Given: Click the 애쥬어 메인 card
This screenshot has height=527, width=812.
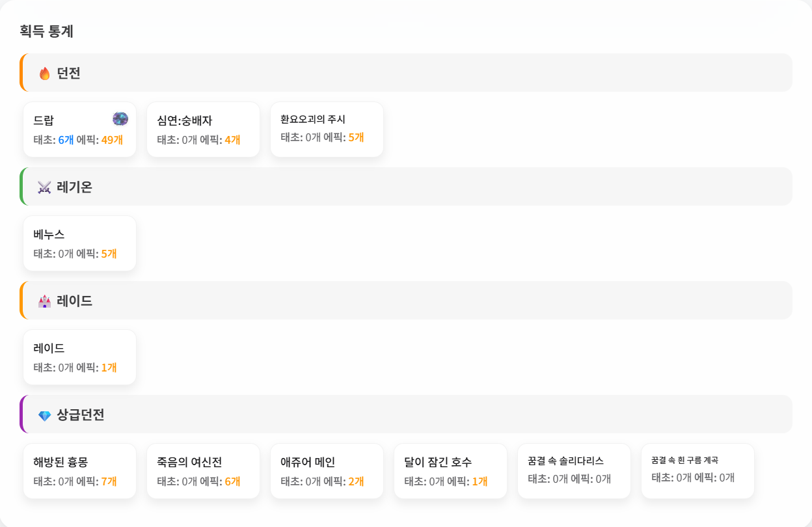Looking at the screenshot, I should (327, 471).
